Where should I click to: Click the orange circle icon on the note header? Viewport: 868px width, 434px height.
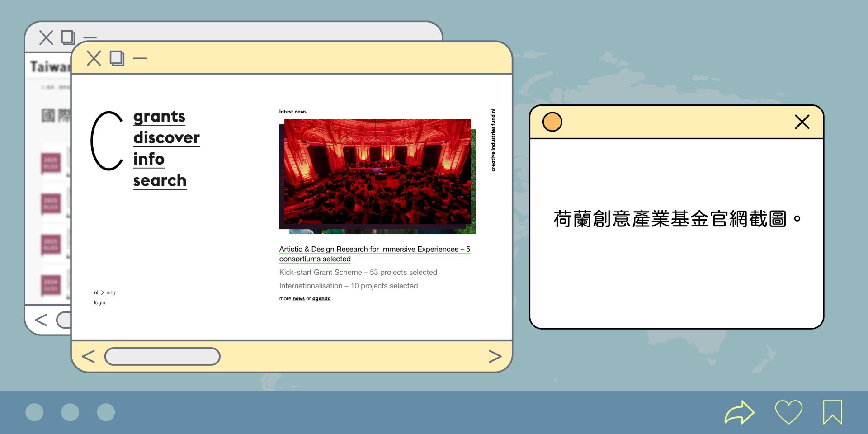[x=552, y=122]
